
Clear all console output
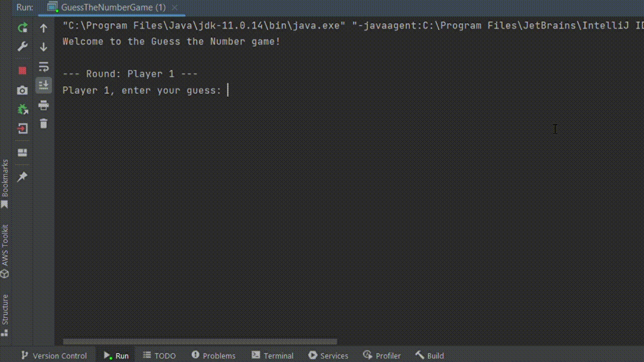pyautogui.click(x=43, y=123)
